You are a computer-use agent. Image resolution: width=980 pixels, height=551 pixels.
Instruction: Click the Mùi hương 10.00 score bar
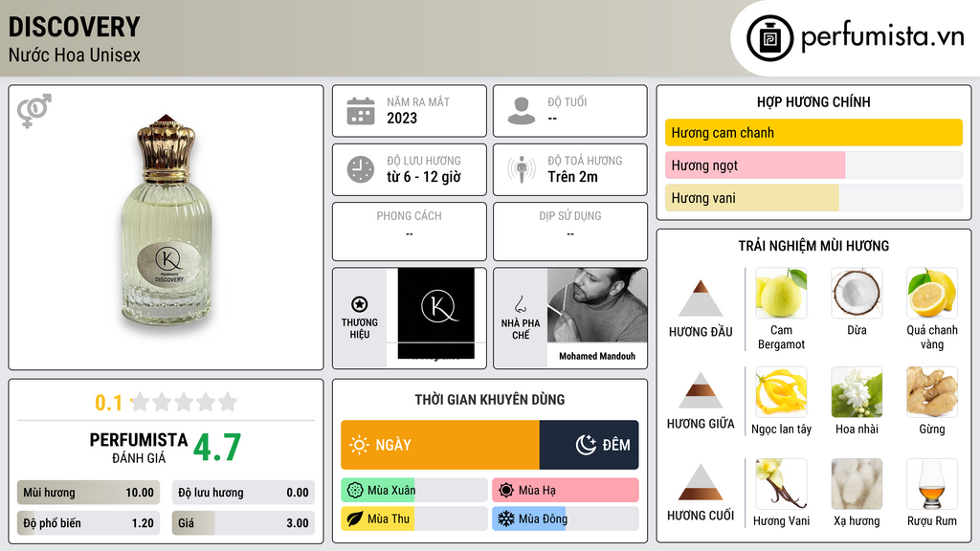pos(88,493)
